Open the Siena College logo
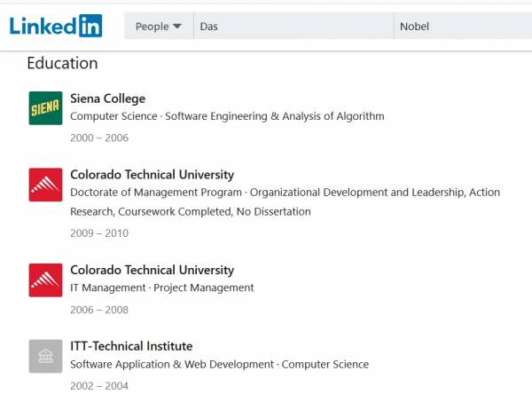The image size is (532, 402). pos(45,108)
